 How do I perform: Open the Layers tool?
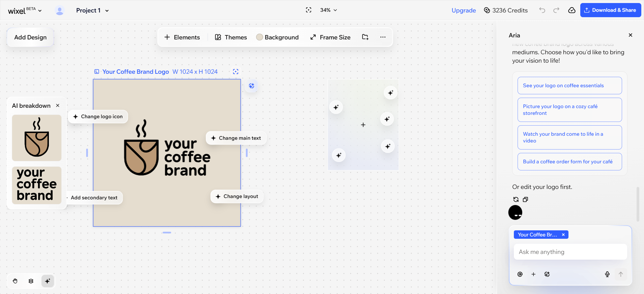tap(31, 281)
